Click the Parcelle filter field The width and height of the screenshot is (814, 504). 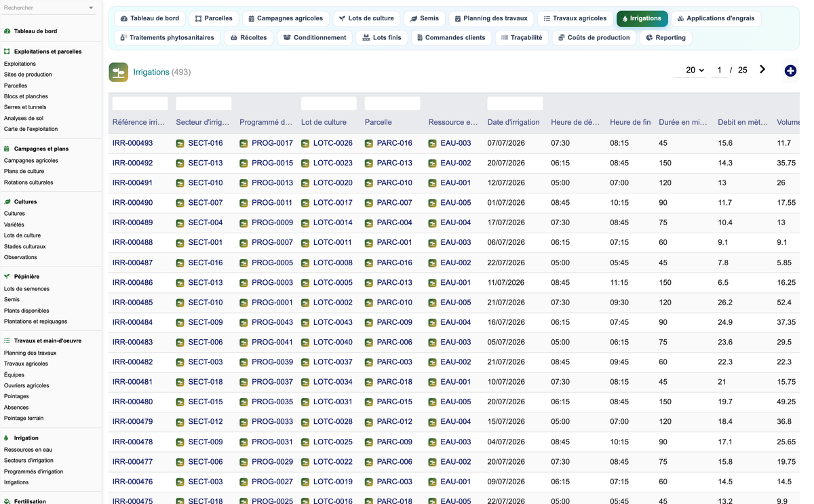(392, 104)
